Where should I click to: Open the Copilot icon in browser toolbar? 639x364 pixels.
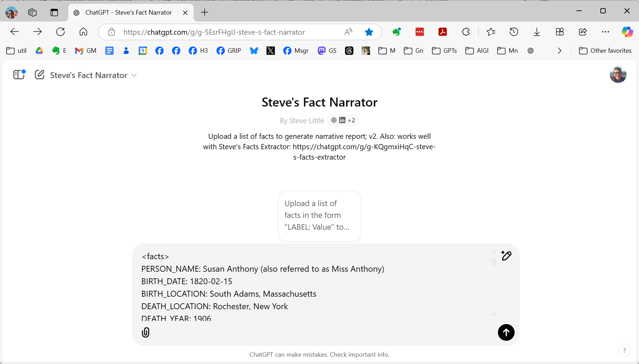click(x=627, y=32)
